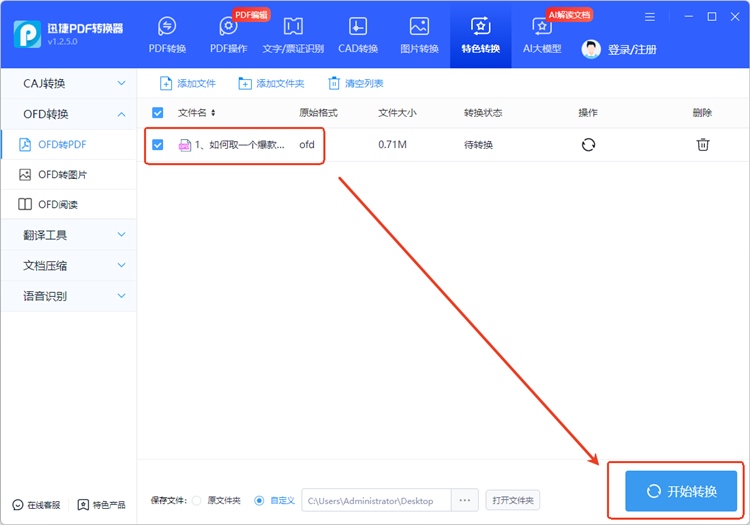Click the ofd format cell
Image resolution: width=750 pixels, height=525 pixels.
point(307,144)
